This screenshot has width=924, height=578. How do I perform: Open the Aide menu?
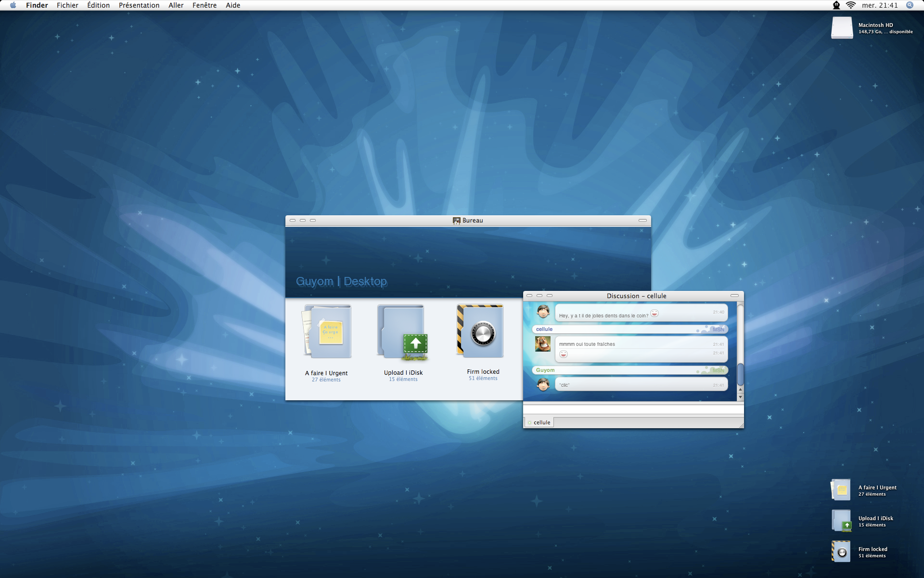233,5
